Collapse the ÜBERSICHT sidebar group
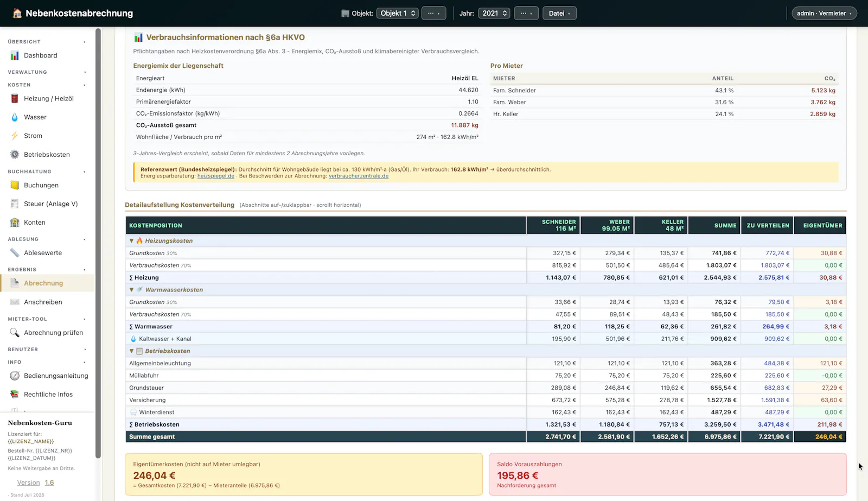 tap(47, 42)
